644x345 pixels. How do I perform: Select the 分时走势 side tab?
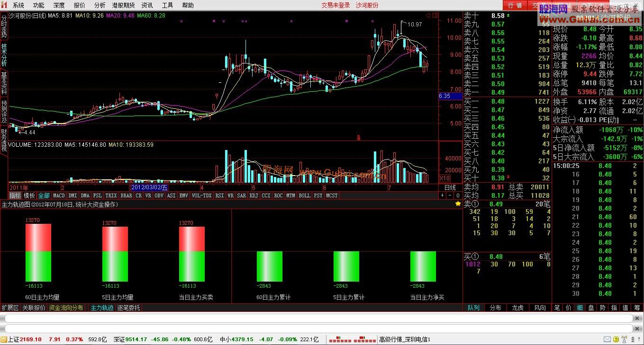pos(4,27)
